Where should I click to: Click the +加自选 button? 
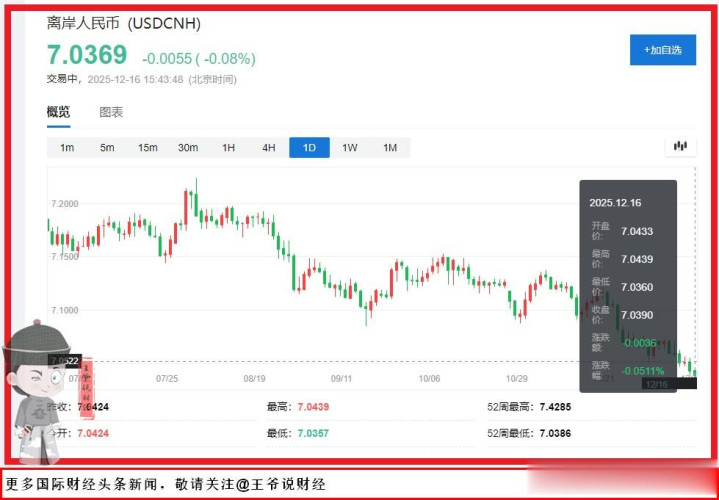click(x=663, y=50)
